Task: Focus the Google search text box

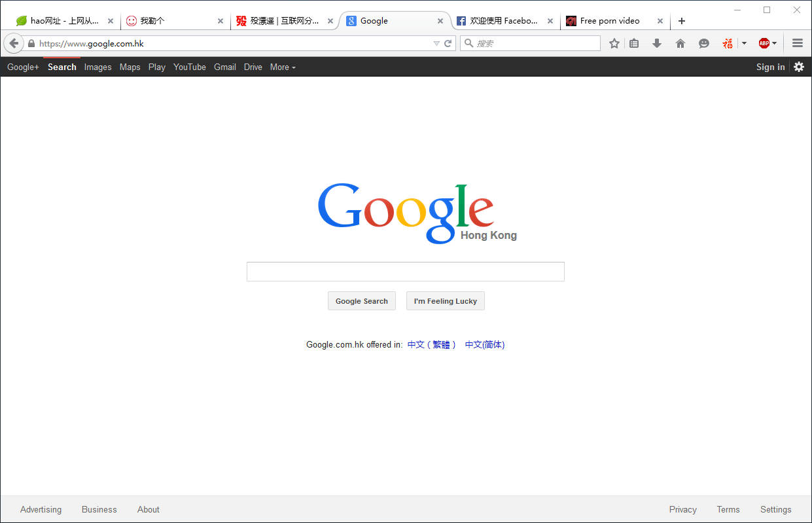Action: pyautogui.click(x=406, y=272)
